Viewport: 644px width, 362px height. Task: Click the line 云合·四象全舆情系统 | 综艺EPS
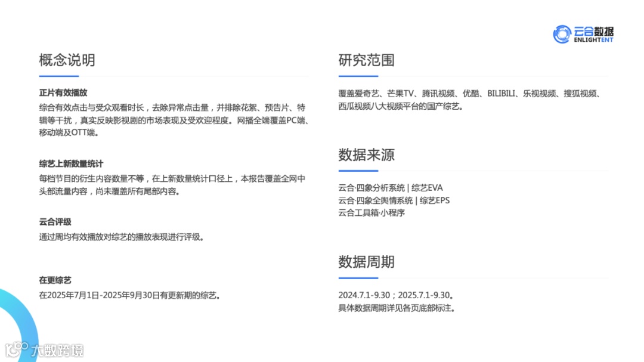pos(394,200)
